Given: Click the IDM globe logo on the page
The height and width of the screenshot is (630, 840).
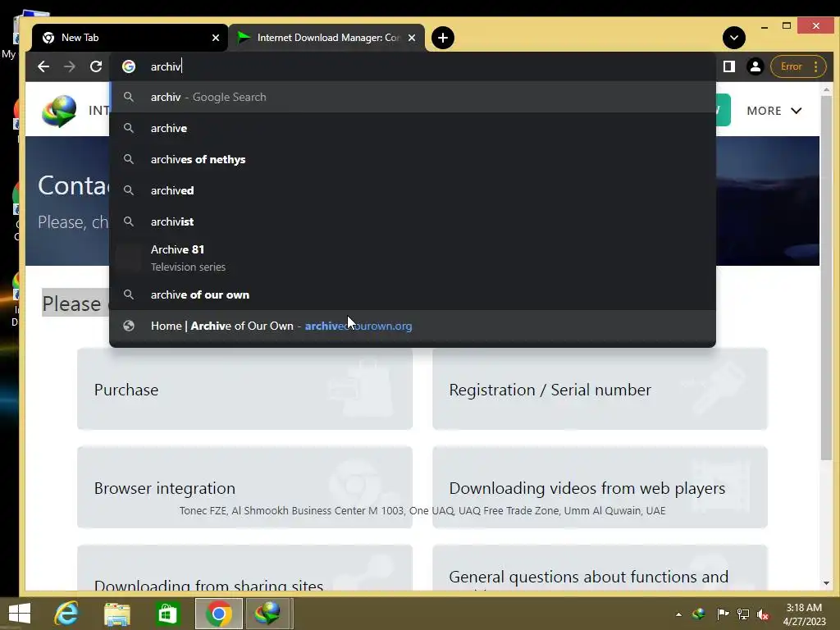Looking at the screenshot, I should click(59, 111).
